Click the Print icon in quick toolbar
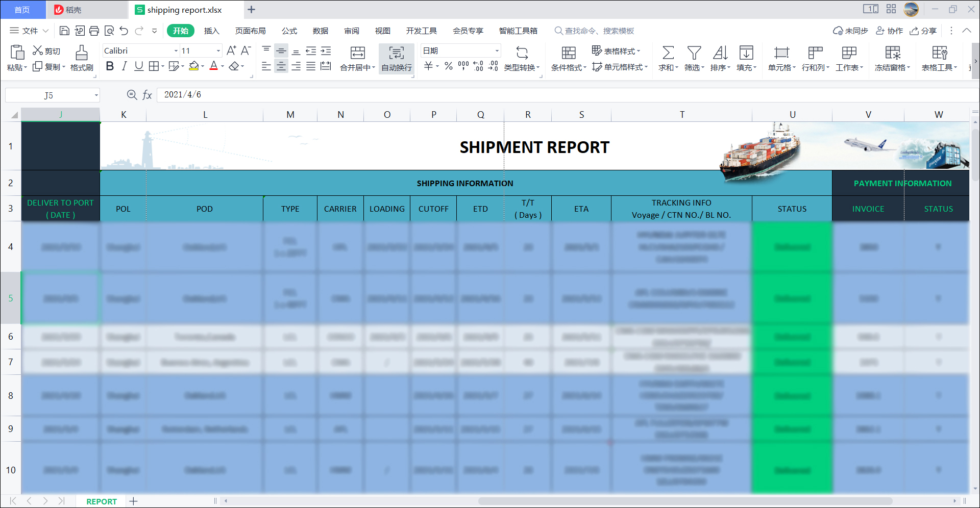Viewport: 980px width, 508px height. (94, 31)
